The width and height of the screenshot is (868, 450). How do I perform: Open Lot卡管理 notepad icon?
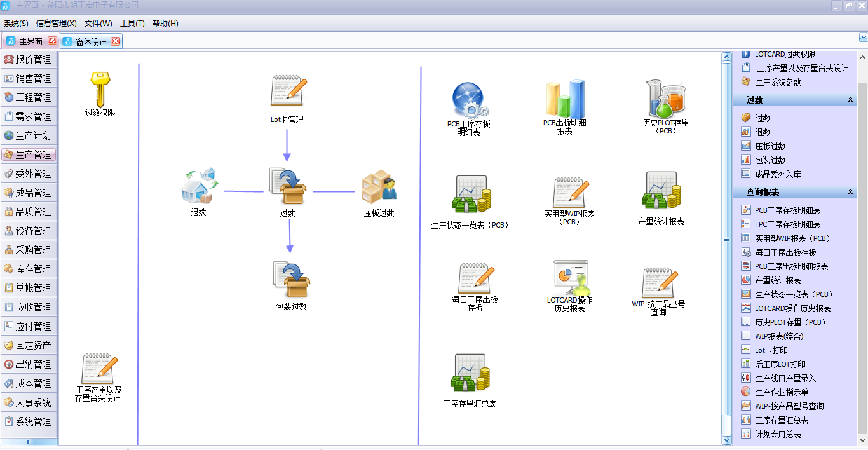[x=287, y=91]
